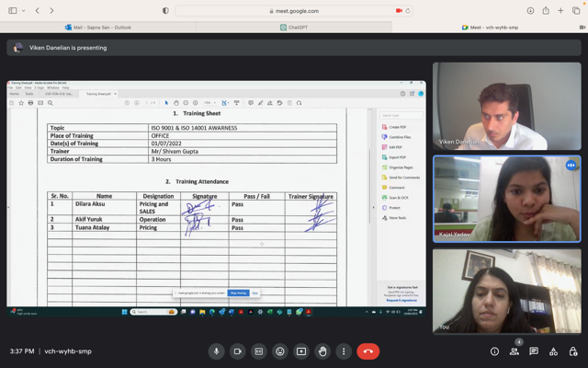
Task: Collapse Acrobat right pane arrow
Action: [373, 207]
